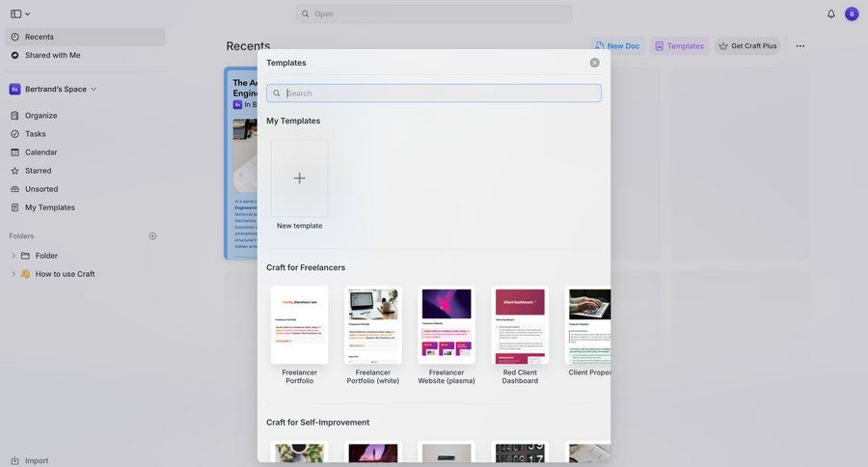This screenshot has height=467, width=868.
Task: Click the Organize icon
Action: click(x=14, y=115)
